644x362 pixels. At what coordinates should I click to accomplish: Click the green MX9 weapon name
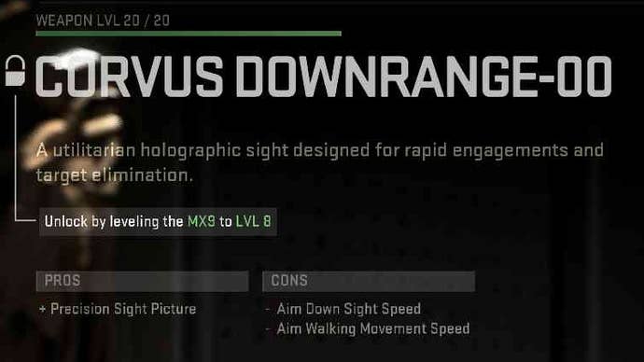click(x=202, y=222)
